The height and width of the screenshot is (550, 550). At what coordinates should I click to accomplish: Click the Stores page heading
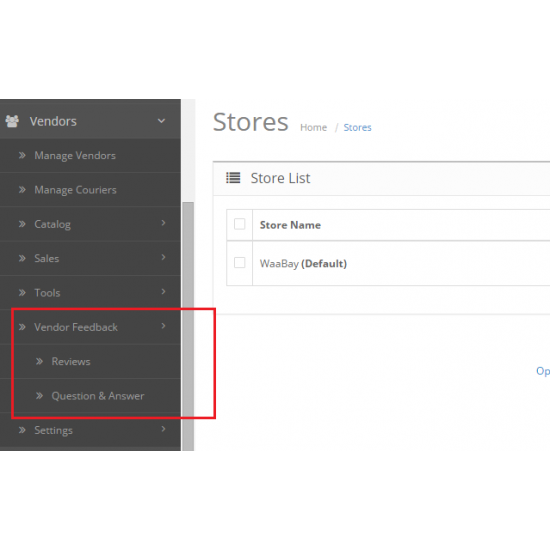point(250,122)
